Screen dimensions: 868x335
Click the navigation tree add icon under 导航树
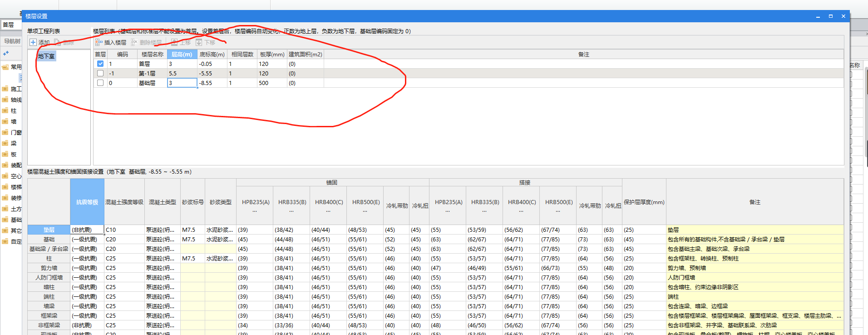coord(6,54)
